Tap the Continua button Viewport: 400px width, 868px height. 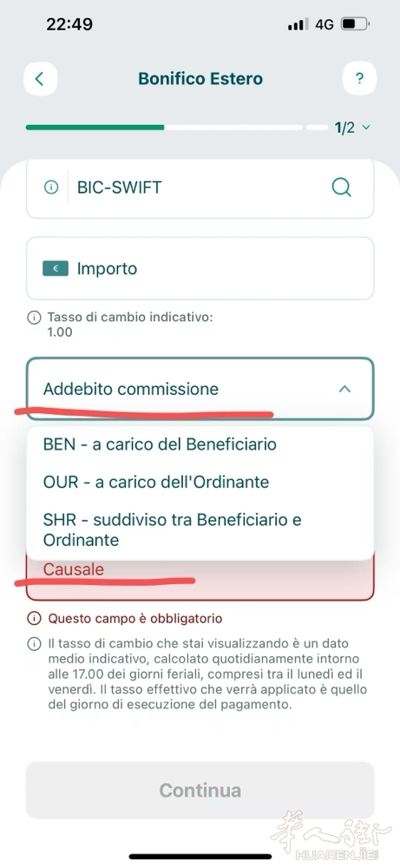[200, 790]
